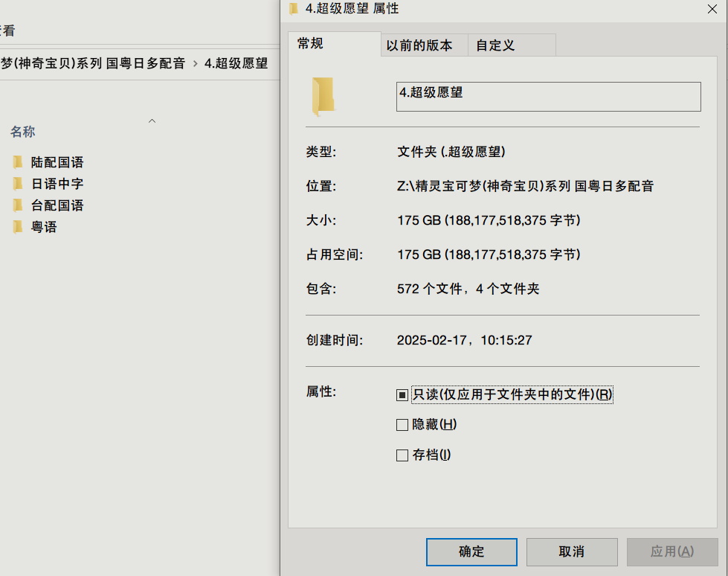The width and height of the screenshot is (728, 576).
Task: Expand the 看 menu area at top left
Action: (7, 31)
